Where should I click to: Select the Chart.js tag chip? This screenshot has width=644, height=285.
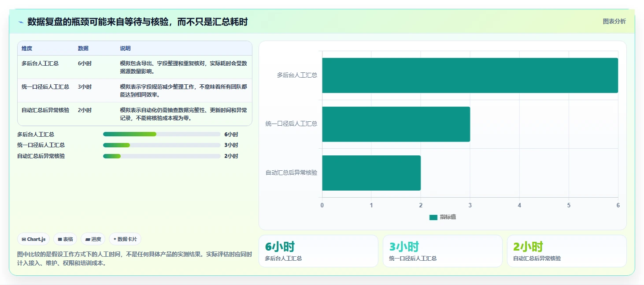(x=33, y=239)
